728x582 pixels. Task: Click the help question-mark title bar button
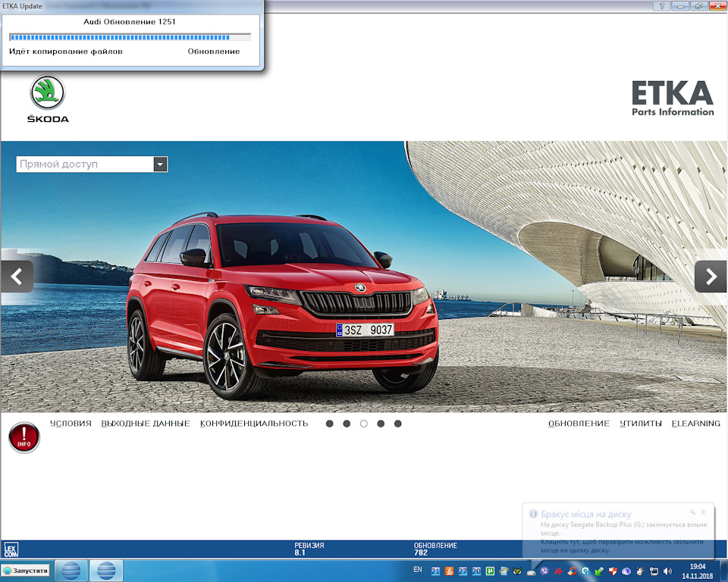click(661, 5)
